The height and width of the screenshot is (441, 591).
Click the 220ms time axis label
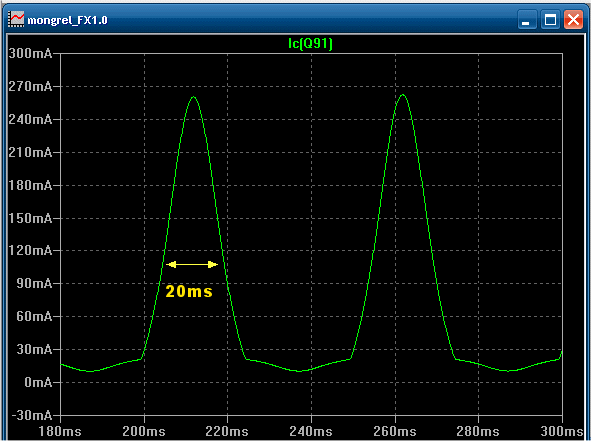click(227, 431)
